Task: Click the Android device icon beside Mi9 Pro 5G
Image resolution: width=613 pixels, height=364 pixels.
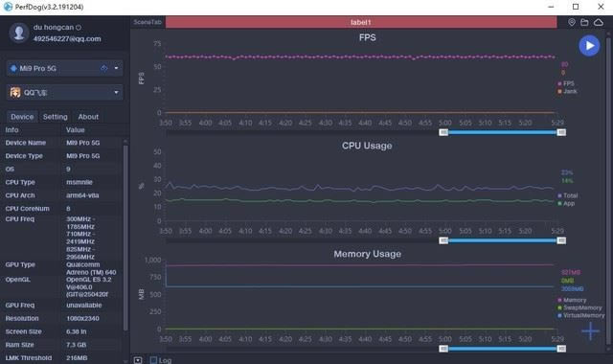Action: coord(13,68)
